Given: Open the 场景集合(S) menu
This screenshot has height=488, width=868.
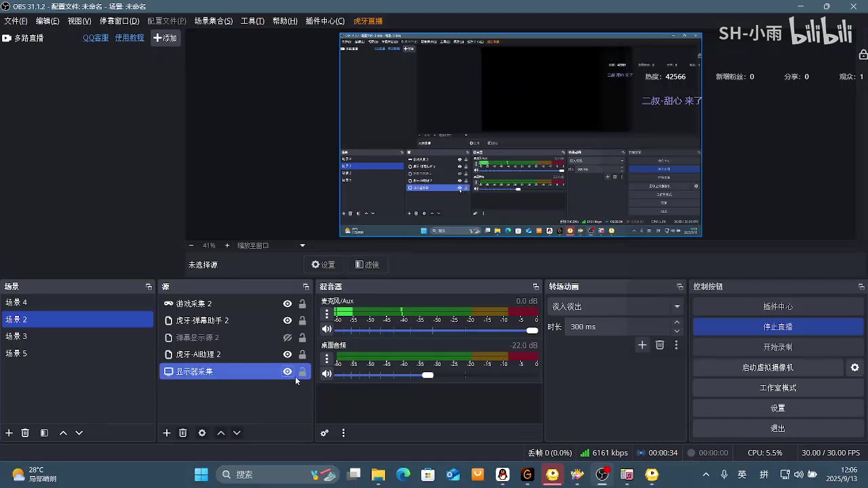Looking at the screenshot, I should [x=214, y=21].
